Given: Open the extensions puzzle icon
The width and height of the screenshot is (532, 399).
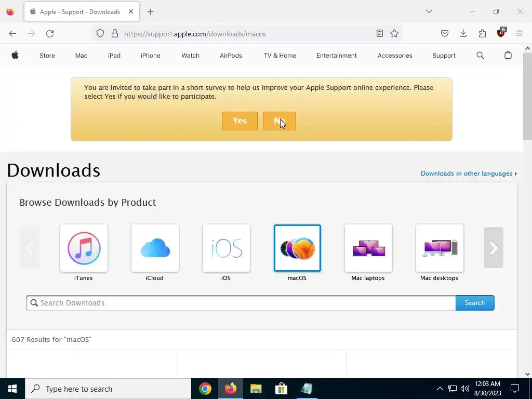Looking at the screenshot, I should coord(482,33).
